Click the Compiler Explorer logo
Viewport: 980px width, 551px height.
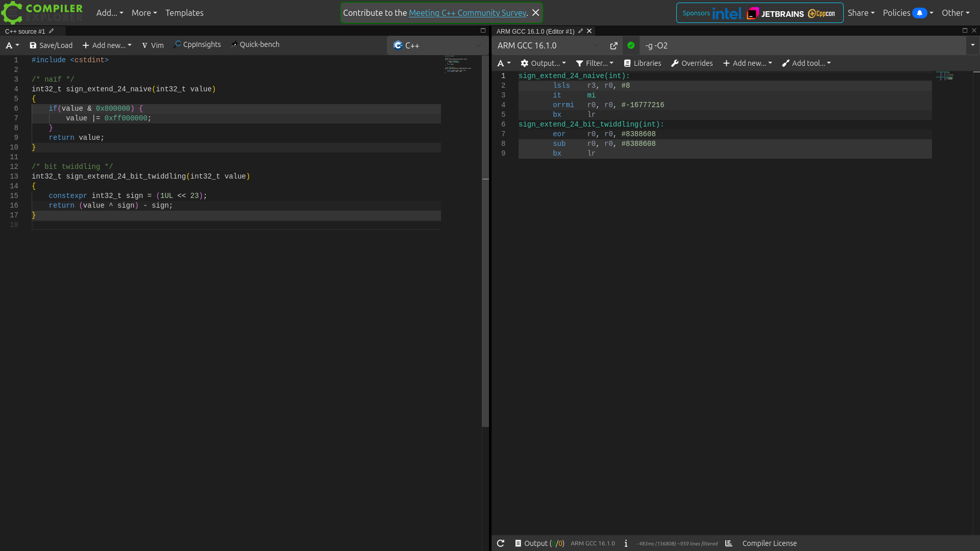click(x=42, y=13)
